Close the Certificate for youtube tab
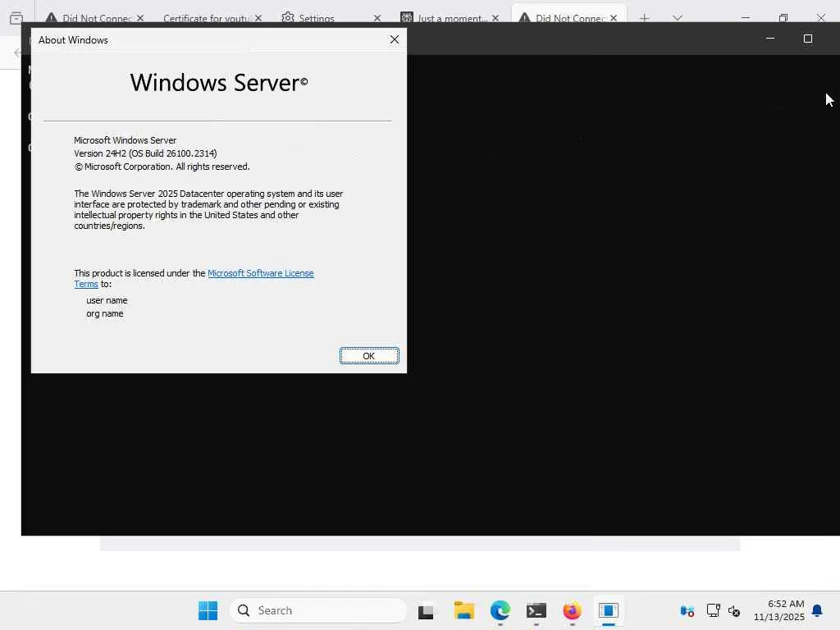 pos(258,18)
